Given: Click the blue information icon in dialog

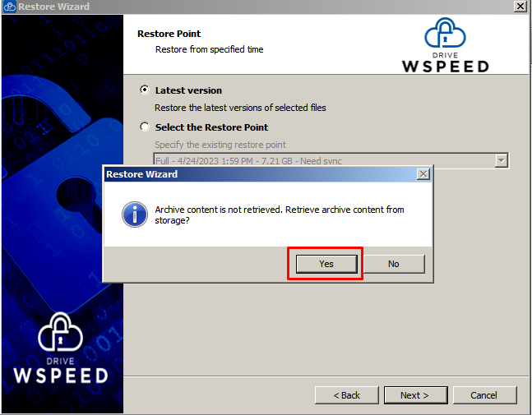Looking at the screenshot, I should (x=135, y=214).
